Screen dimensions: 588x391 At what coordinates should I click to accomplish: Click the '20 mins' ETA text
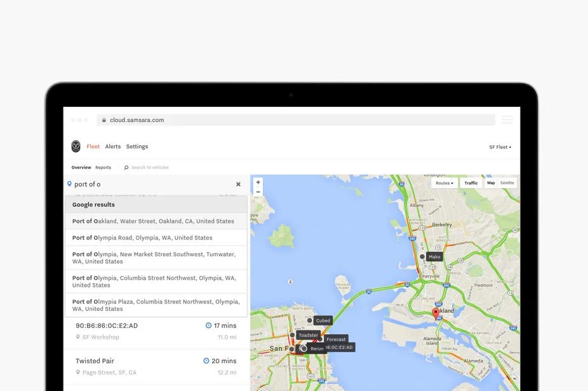224,361
